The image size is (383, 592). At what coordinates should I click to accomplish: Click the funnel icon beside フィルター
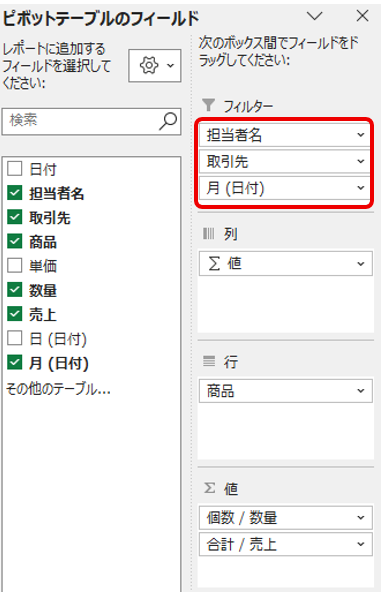pyautogui.click(x=208, y=105)
